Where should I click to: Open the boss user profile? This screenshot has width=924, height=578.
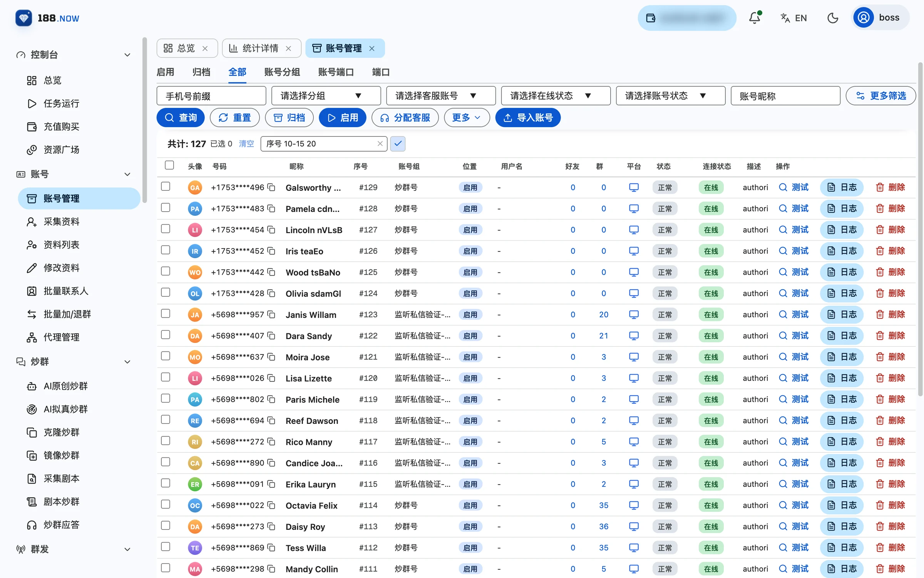coord(880,18)
